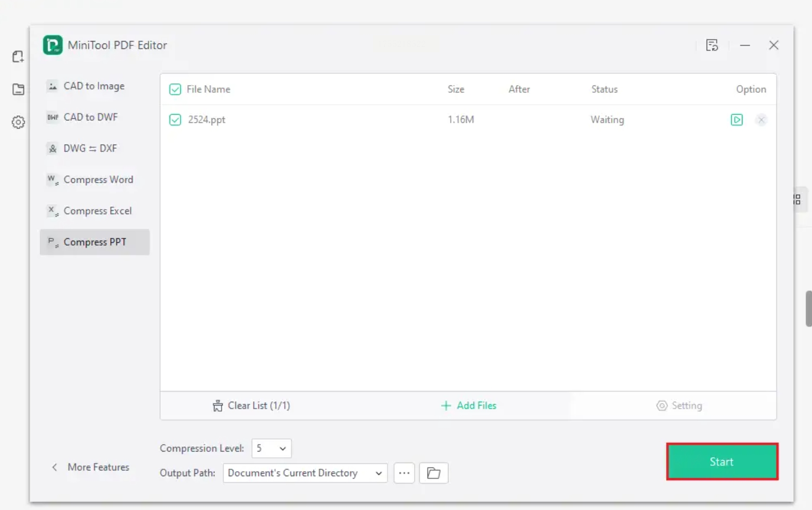Switch to Compress Word

click(95, 179)
